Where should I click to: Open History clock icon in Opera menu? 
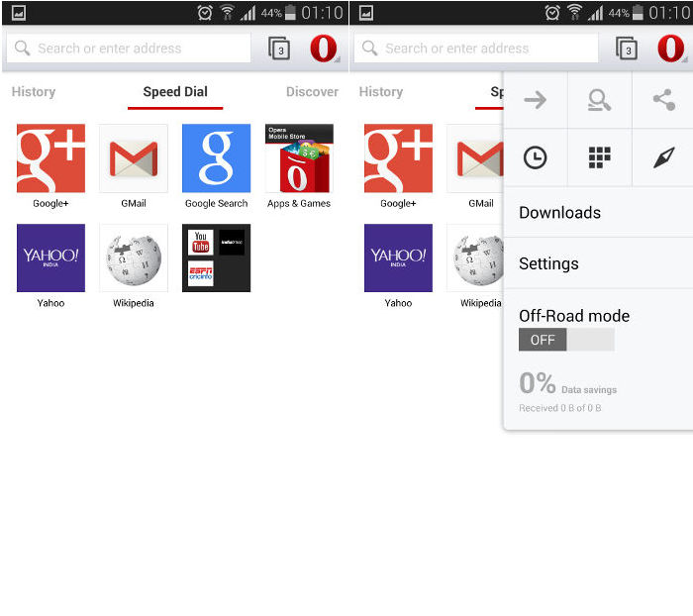coord(536,157)
